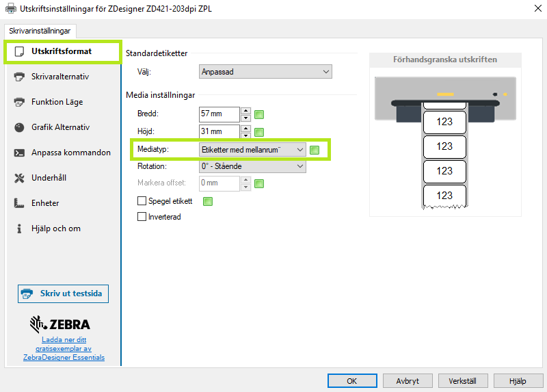Toggle the Inverterad checkbox
This screenshot has height=392, width=547.
pos(142,217)
